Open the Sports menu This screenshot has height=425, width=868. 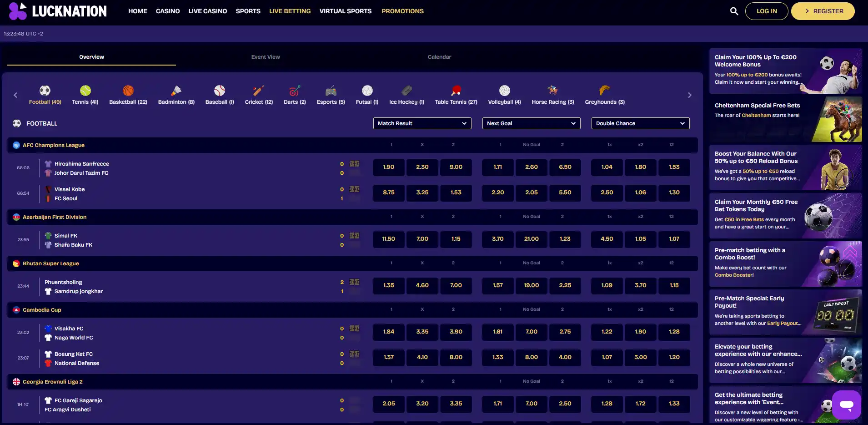click(248, 11)
